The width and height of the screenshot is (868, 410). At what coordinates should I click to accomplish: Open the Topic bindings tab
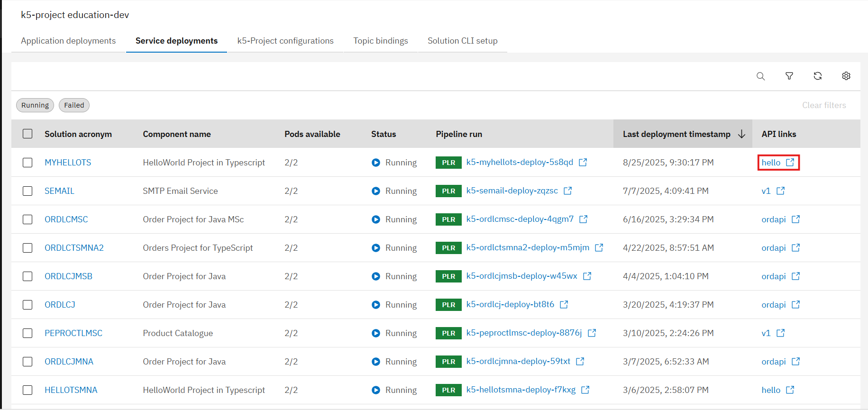tap(380, 41)
